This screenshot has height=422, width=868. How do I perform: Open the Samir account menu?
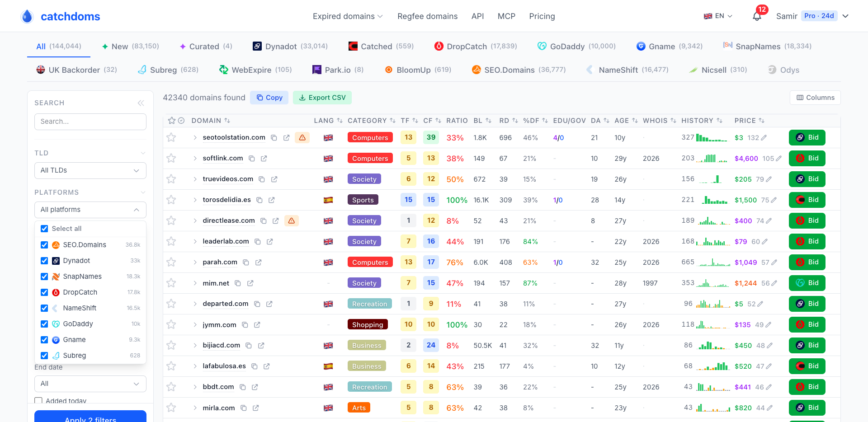(x=812, y=16)
